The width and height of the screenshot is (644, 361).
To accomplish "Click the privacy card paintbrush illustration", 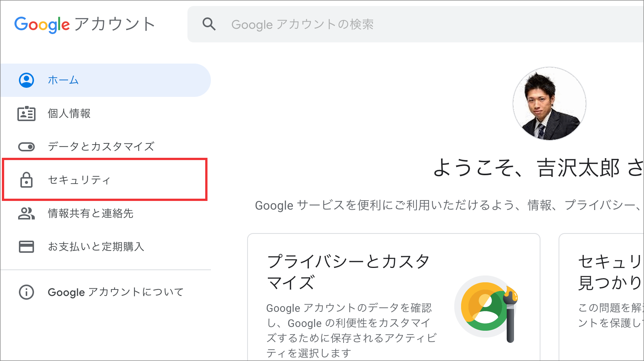I will tap(487, 308).
